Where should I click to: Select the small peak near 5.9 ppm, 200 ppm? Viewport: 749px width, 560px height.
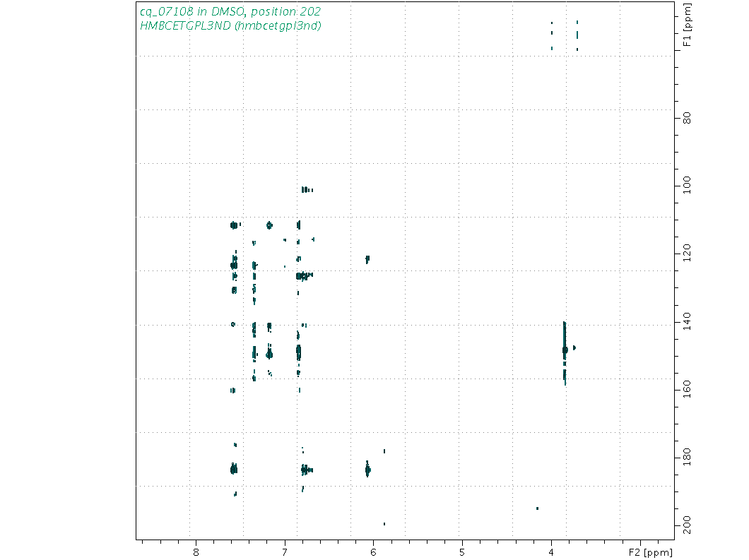384,524
